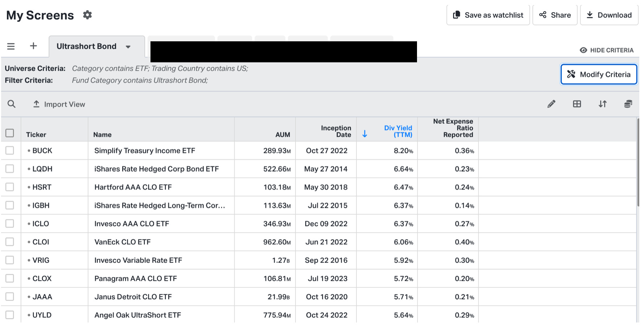The width and height of the screenshot is (644, 329).
Task: Click Save as watchlist button
Action: point(488,15)
